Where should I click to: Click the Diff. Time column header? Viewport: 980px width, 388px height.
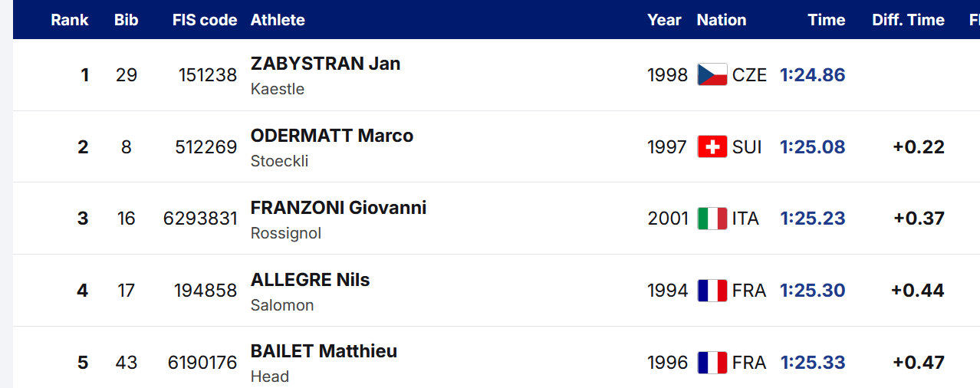click(908, 20)
